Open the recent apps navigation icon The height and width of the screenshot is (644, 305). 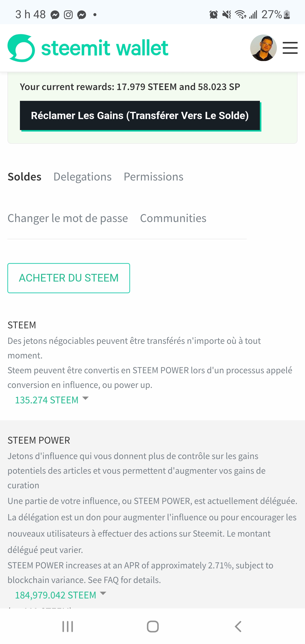point(68,626)
